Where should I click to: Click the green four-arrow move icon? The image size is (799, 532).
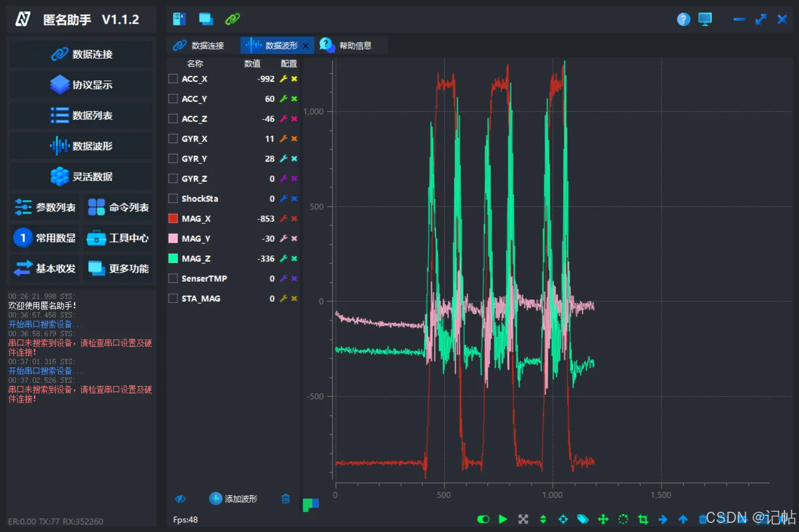click(x=603, y=519)
